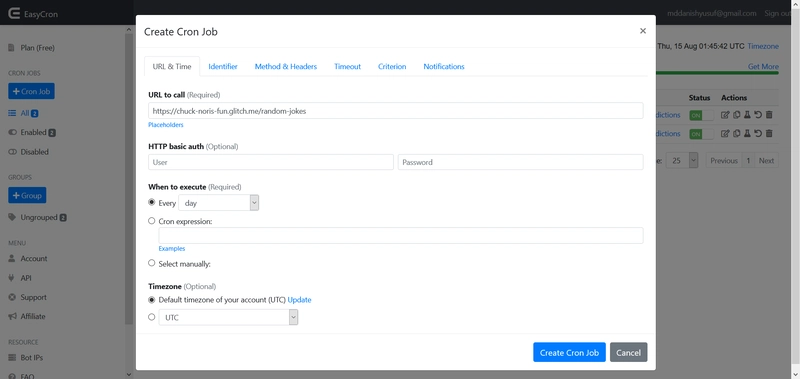
Task: Click the EasyCron logo icon
Action: pos(14,14)
